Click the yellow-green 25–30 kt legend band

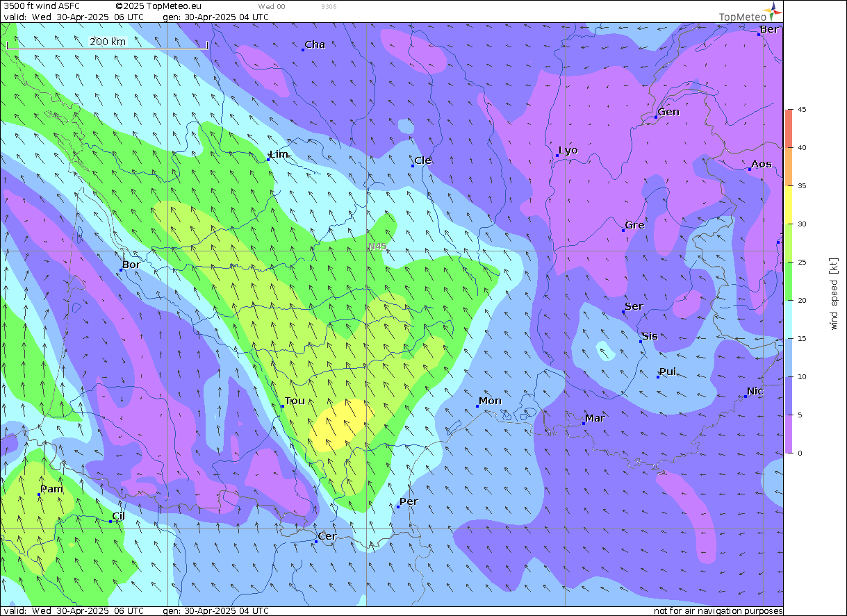789,243
